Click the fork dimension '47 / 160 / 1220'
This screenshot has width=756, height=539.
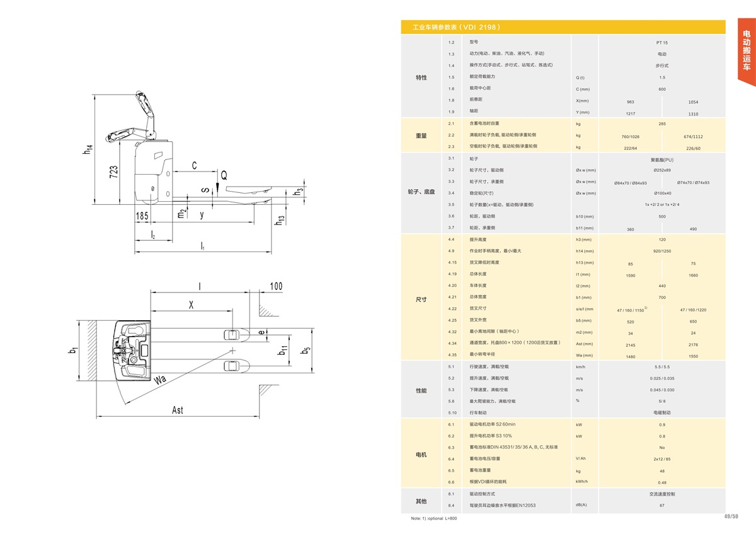click(693, 310)
